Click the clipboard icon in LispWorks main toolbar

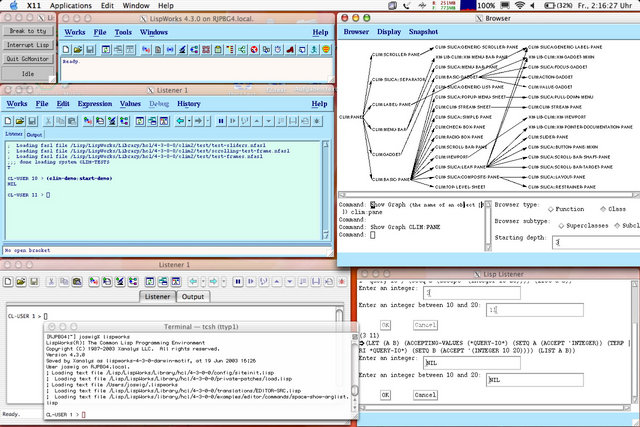tap(218, 49)
